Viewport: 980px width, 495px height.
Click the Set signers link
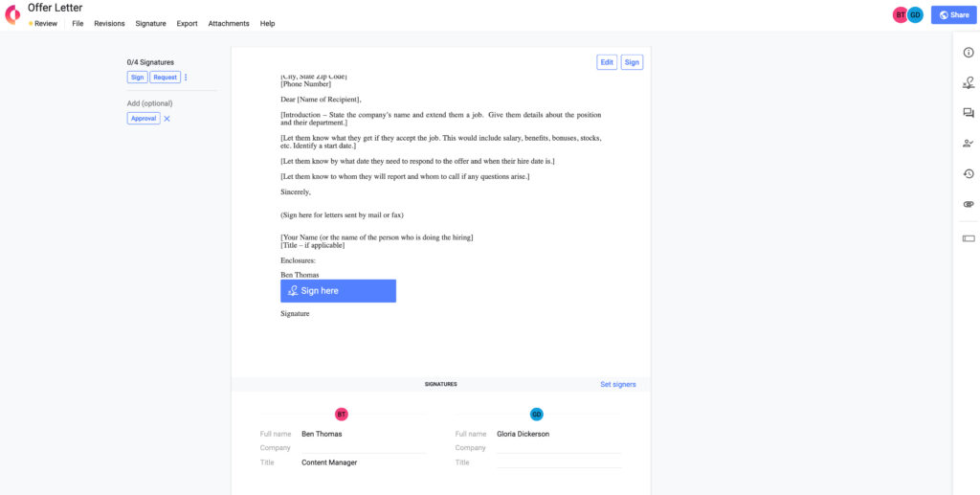click(618, 384)
